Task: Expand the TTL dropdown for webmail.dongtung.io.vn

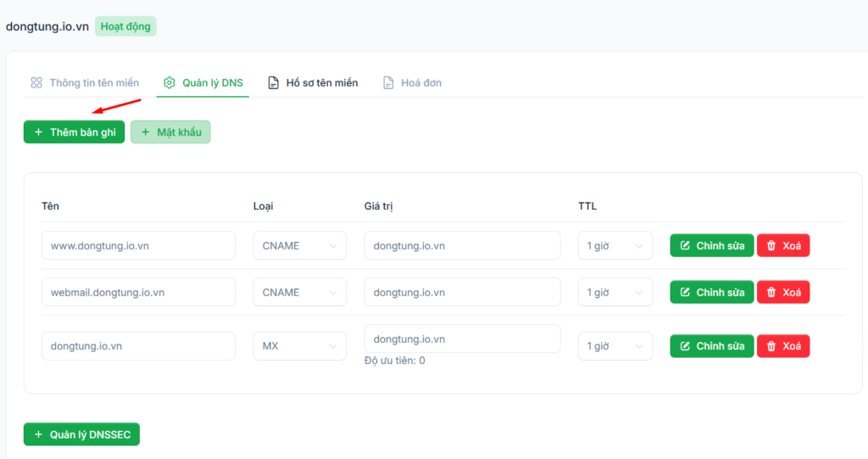Action: tap(615, 292)
